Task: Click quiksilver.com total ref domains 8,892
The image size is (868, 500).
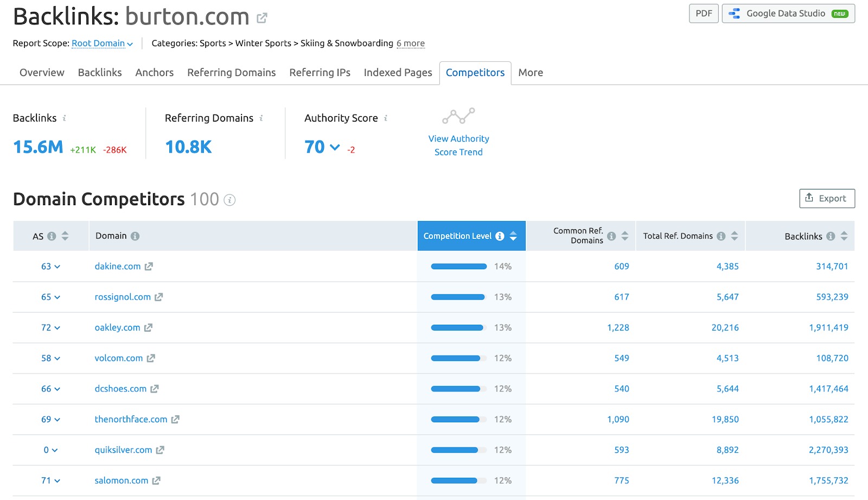Action: [x=727, y=450]
